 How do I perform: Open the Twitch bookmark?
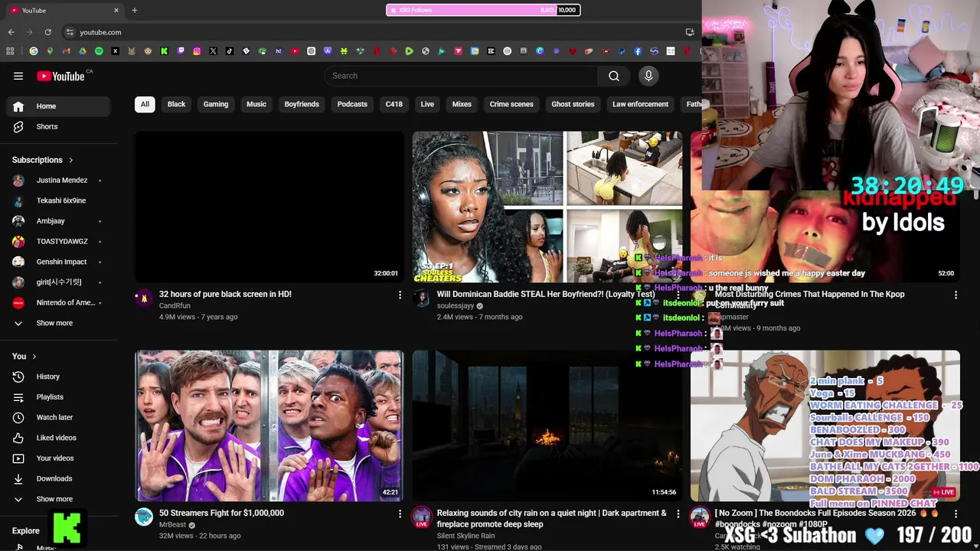[x=181, y=51]
